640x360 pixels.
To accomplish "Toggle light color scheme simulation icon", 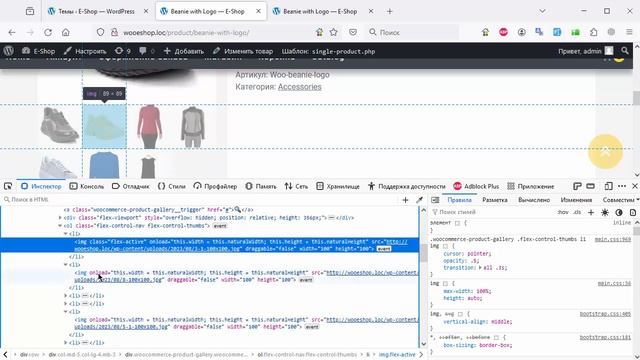I will point(605,212).
